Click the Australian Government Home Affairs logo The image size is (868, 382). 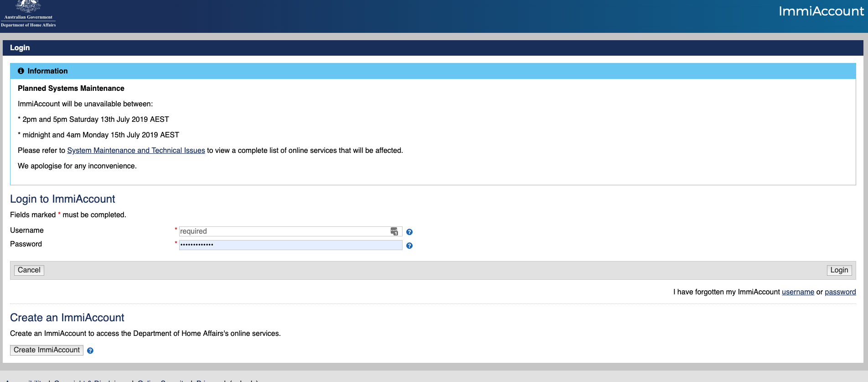click(28, 14)
